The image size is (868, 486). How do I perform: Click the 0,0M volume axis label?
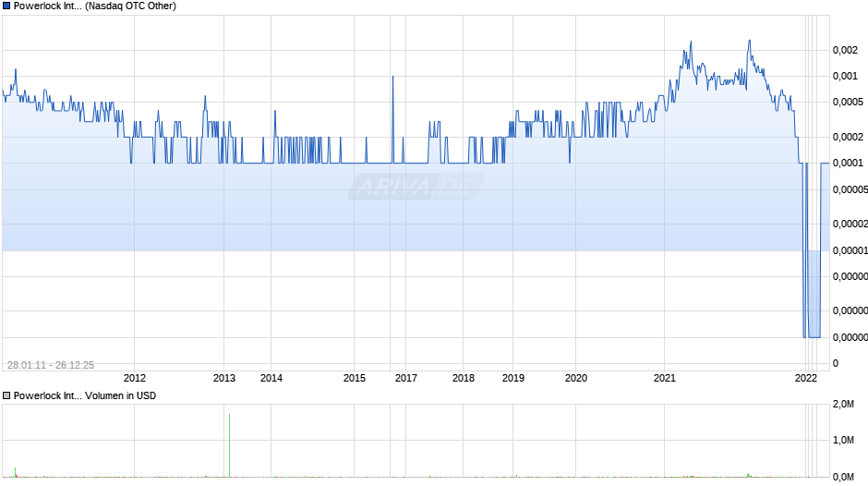(843, 477)
